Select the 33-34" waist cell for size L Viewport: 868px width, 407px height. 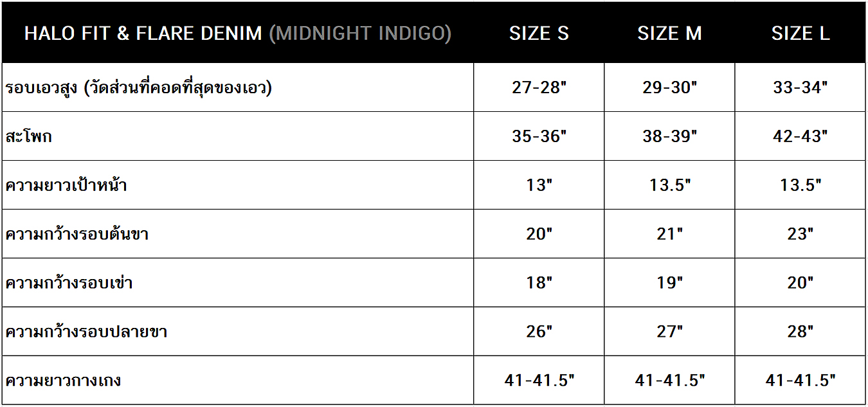[x=800, y=87]
